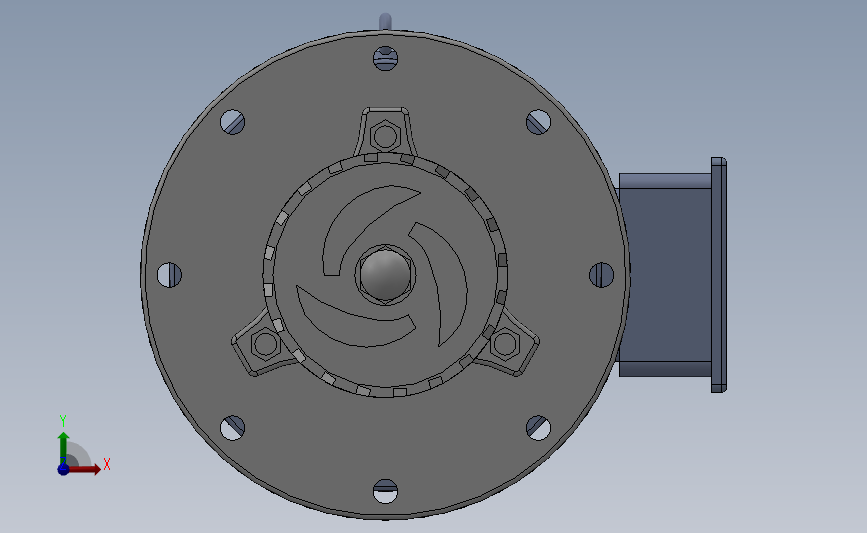867x533 pixels.
Task: Select the green Y axis arrow of triad
Action: [63, 447]
